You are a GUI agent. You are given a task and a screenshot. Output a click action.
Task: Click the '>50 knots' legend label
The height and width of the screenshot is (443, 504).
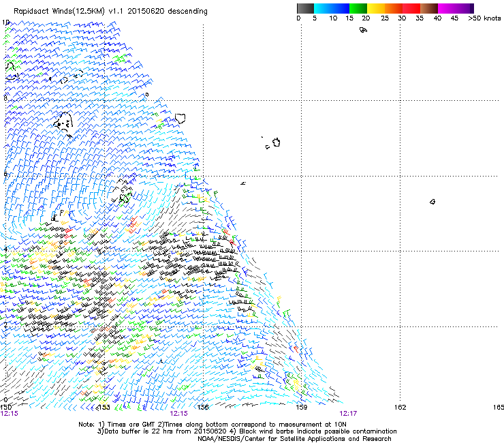(484, 18)
